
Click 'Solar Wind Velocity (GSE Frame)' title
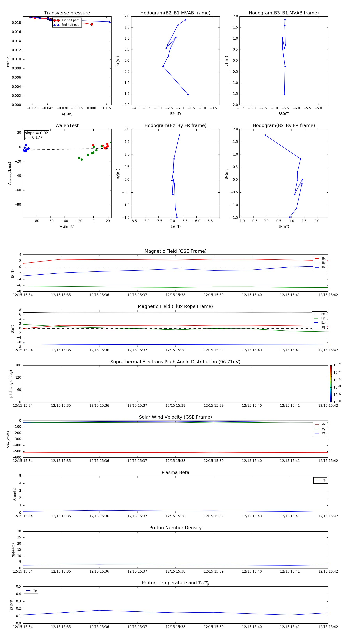pyautogui.click(x=175, y=417)
